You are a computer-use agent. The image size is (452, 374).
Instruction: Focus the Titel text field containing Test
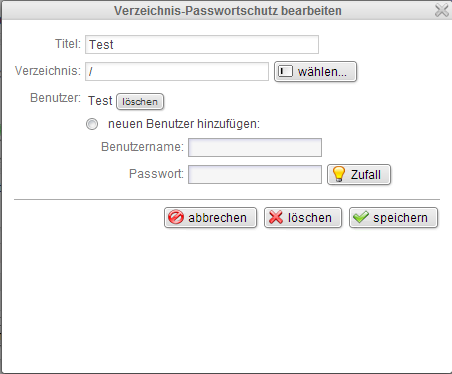pos(202,44)
